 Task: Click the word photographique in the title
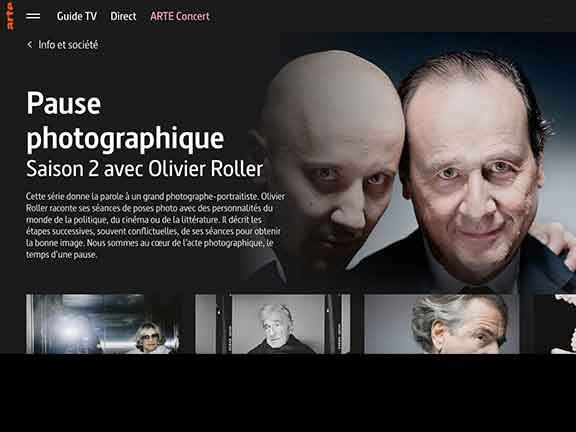[x=125, y=139]
